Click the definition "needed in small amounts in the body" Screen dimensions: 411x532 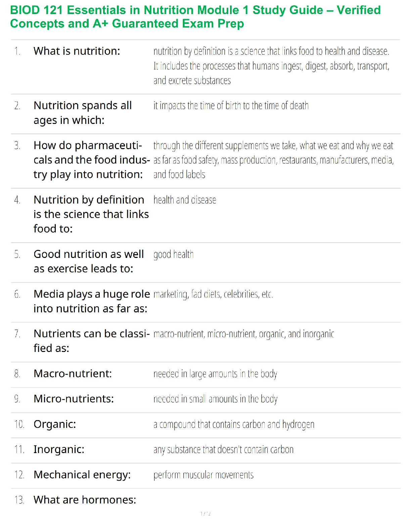(x=215, y=399)
